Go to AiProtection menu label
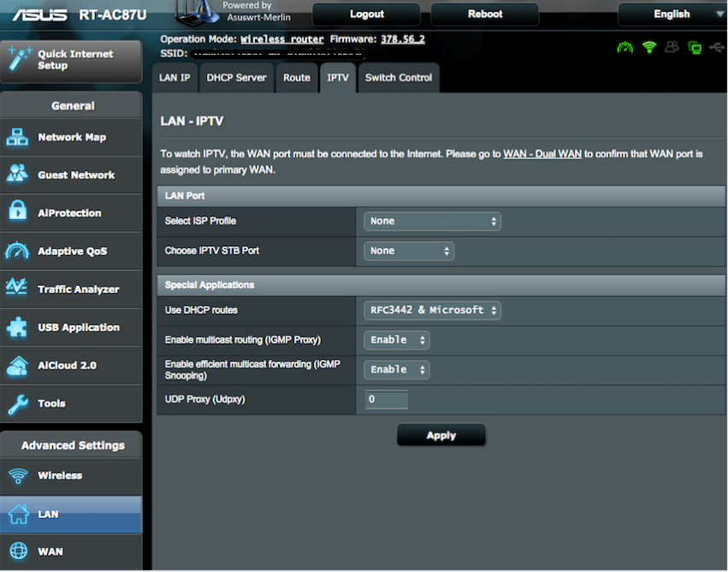The width and height of the screenshot is (728, 572). point(69,213)
